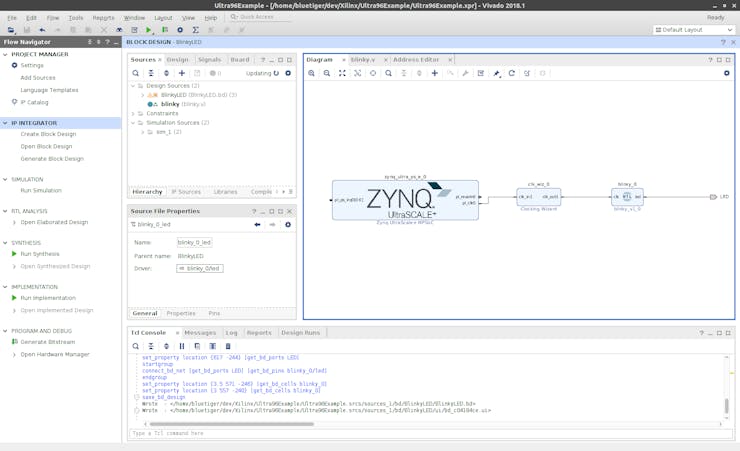Open the Tools menu
This screenshot has width=740, height=451.
76,18
